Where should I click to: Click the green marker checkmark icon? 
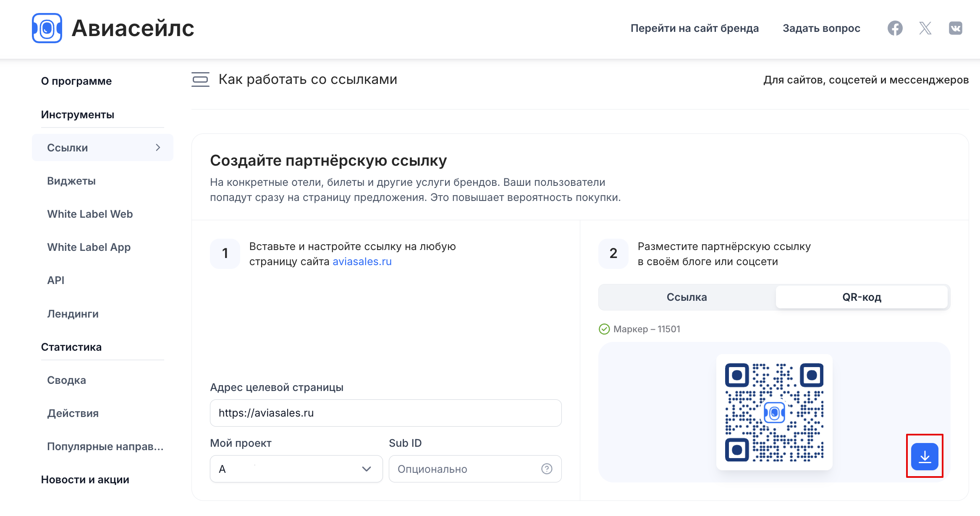[604, 329]
